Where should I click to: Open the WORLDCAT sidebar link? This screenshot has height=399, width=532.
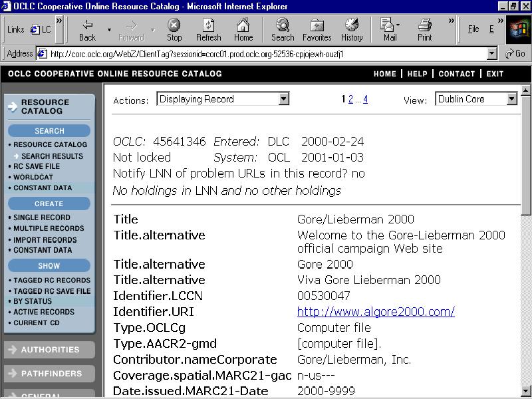click(x=33, y=177)
